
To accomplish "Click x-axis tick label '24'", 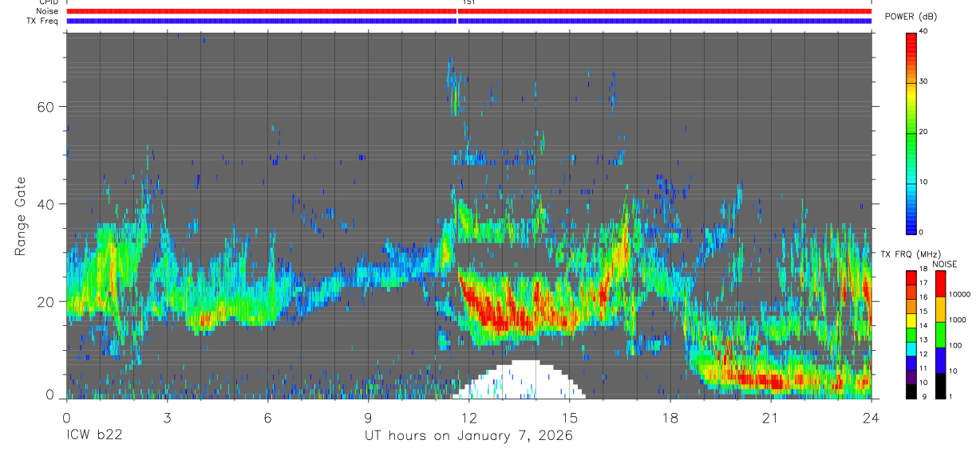I will coord(871,418).
